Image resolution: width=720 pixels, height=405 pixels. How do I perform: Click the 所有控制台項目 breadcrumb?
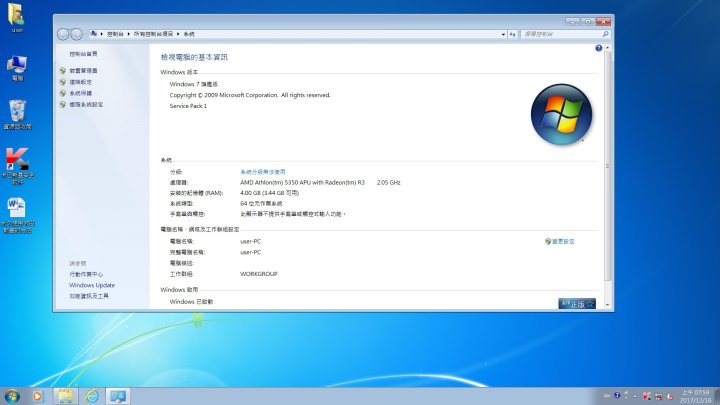click(153, 34)
